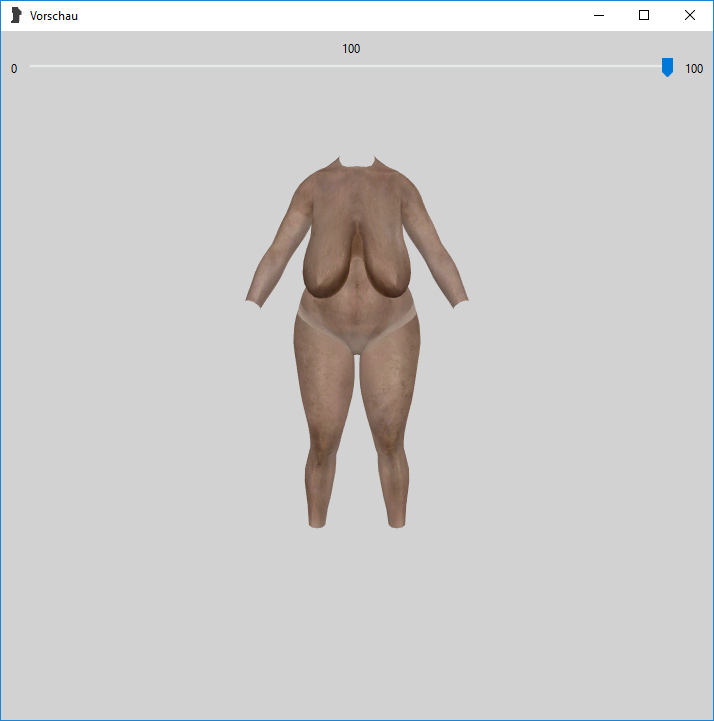Click the slider track near its middle
714x721 pixels.
351,66
